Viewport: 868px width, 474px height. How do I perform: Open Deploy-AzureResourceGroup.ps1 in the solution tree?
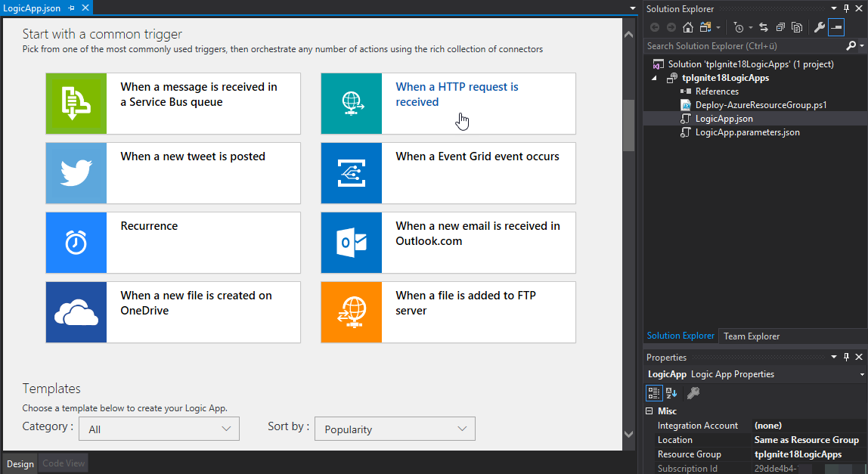click(761, 105)
